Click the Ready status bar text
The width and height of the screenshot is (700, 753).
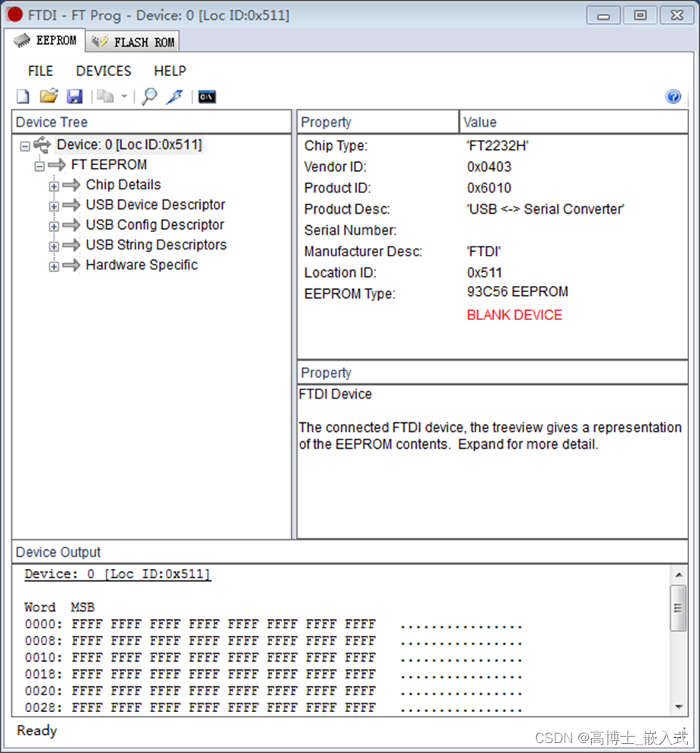(37, 731)
